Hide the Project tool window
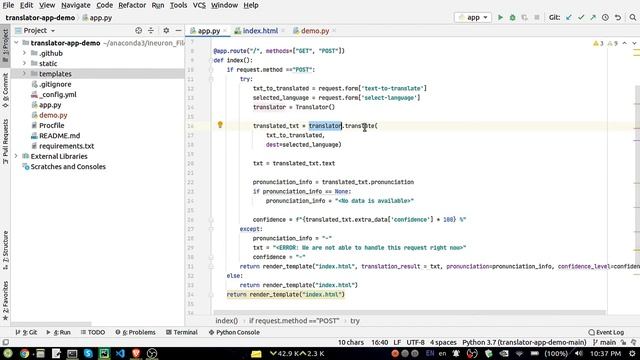 coord(178,31)
